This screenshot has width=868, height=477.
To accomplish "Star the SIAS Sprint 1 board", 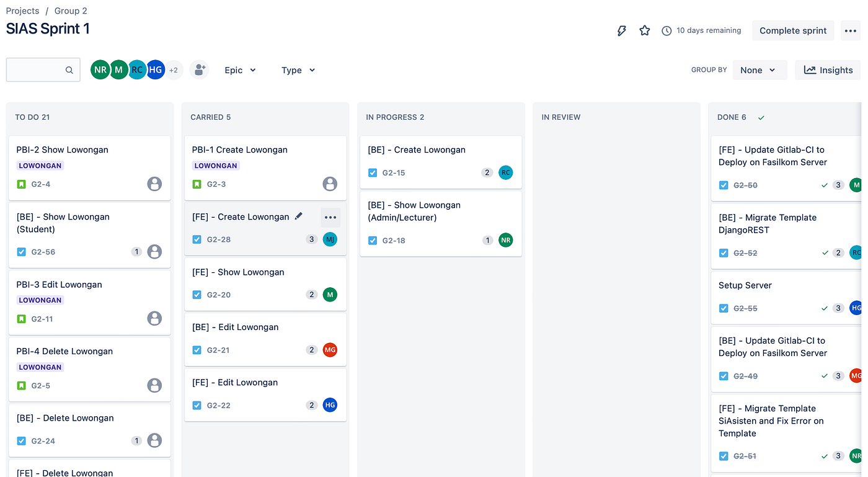I will (x=645, y=30).
